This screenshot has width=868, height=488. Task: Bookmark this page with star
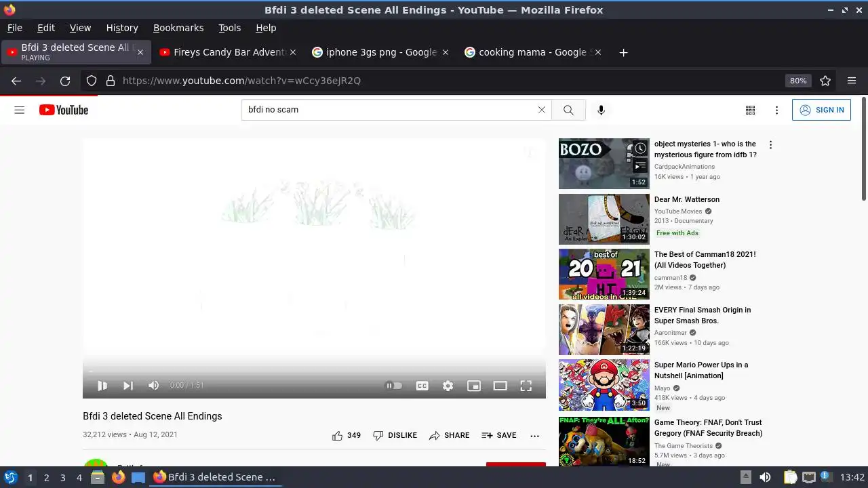[x=825, y=81]
